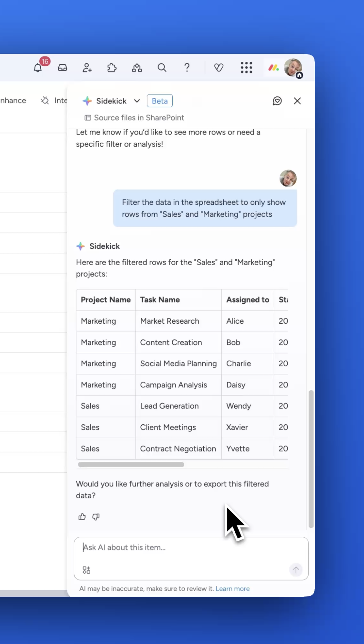This screenshot has height=644, width=364.
Task: Give thumbs up to Sidekick response
Action: (x=82, y=517)
